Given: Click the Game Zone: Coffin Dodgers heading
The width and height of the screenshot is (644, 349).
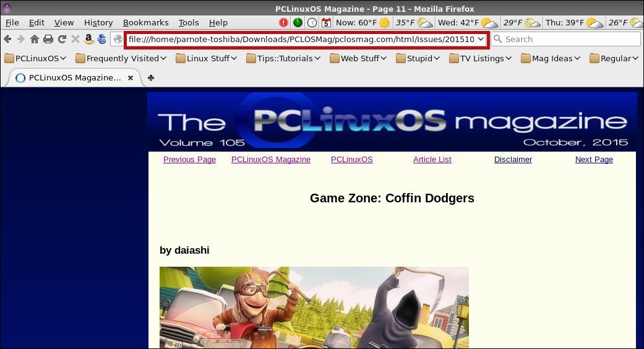Looking at the screenshot, I should pos(392,198).
